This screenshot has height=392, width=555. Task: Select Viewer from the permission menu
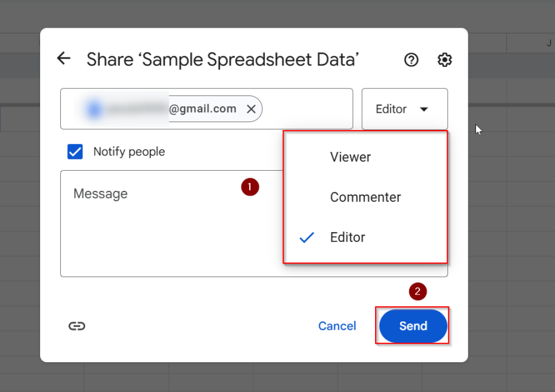tap(350, 157)
